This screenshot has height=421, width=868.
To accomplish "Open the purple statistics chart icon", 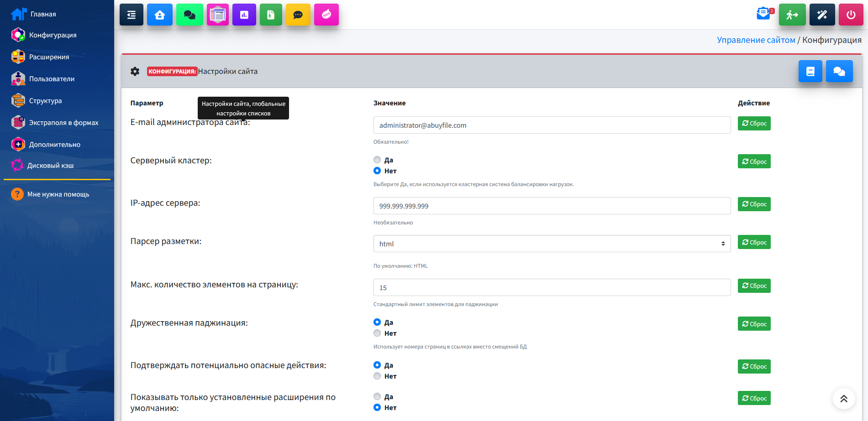I will coord(244,15).
